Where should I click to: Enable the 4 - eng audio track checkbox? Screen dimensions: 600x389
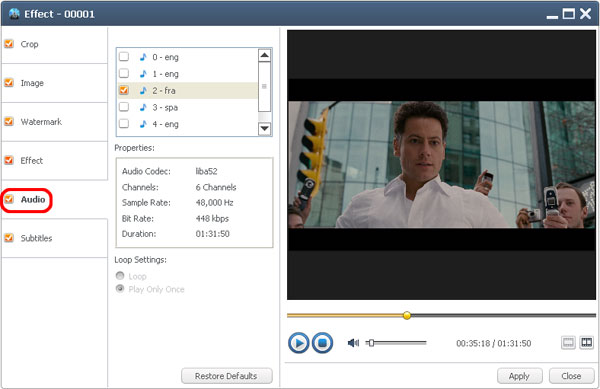tap(124, 124)
